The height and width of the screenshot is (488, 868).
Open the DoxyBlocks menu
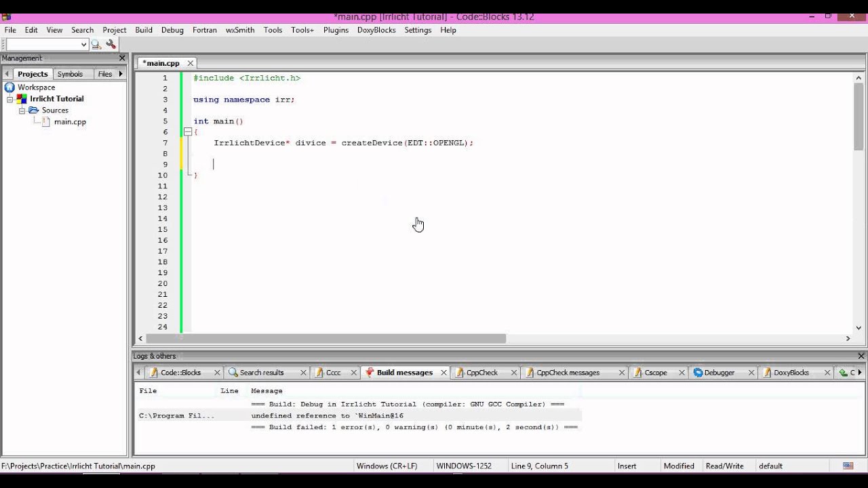click(376, 30)
